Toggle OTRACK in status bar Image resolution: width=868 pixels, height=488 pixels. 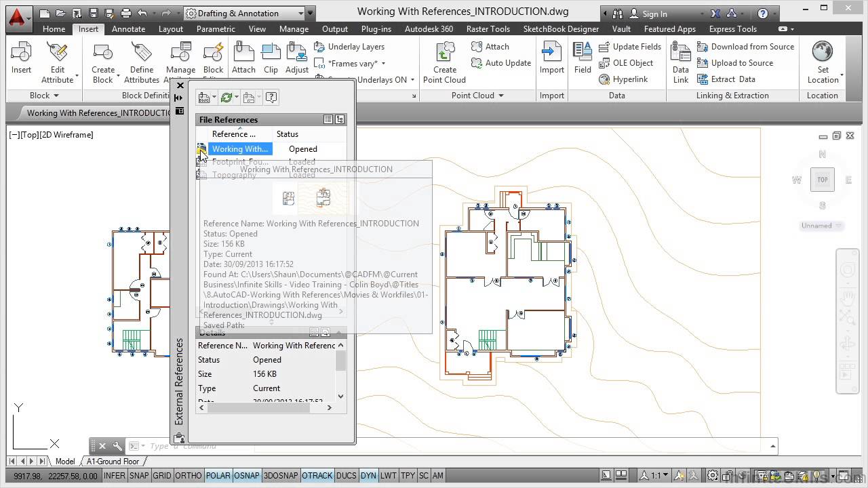click(317, 476)
